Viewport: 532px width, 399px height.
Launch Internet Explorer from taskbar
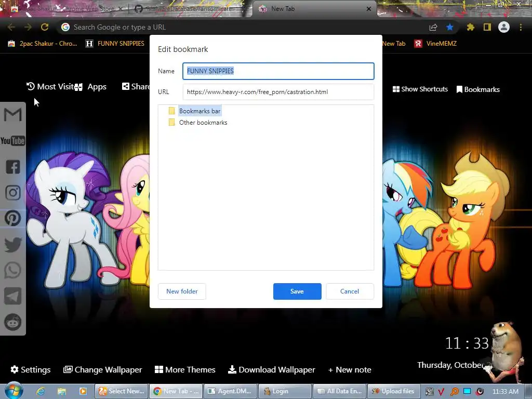[41, 391]
